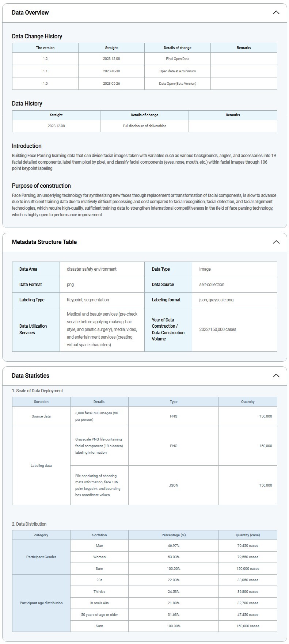This screenshot has width=289, height=644.
Task: Click the Percentage (%) column header
Action: [174, 535]
